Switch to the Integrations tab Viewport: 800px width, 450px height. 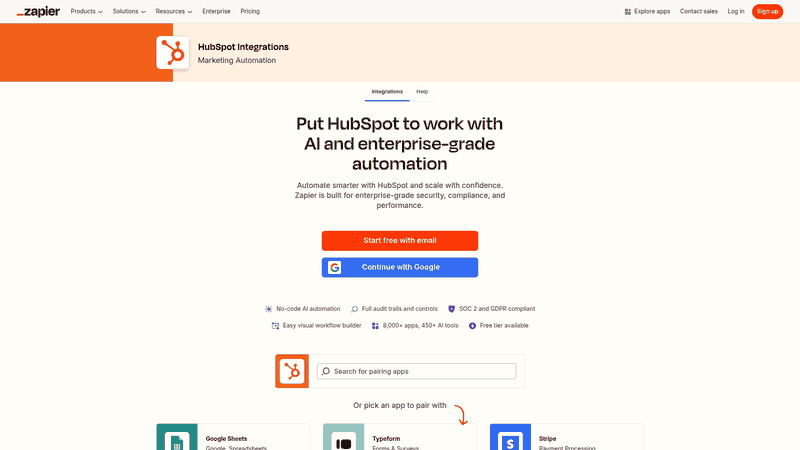tap(387, 92)
